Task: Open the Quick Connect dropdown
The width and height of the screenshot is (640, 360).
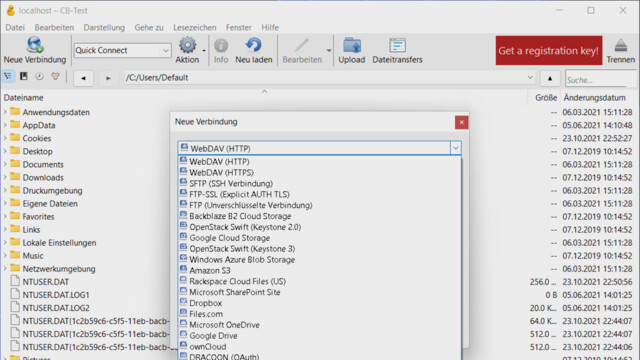Action: click(166, 50)
